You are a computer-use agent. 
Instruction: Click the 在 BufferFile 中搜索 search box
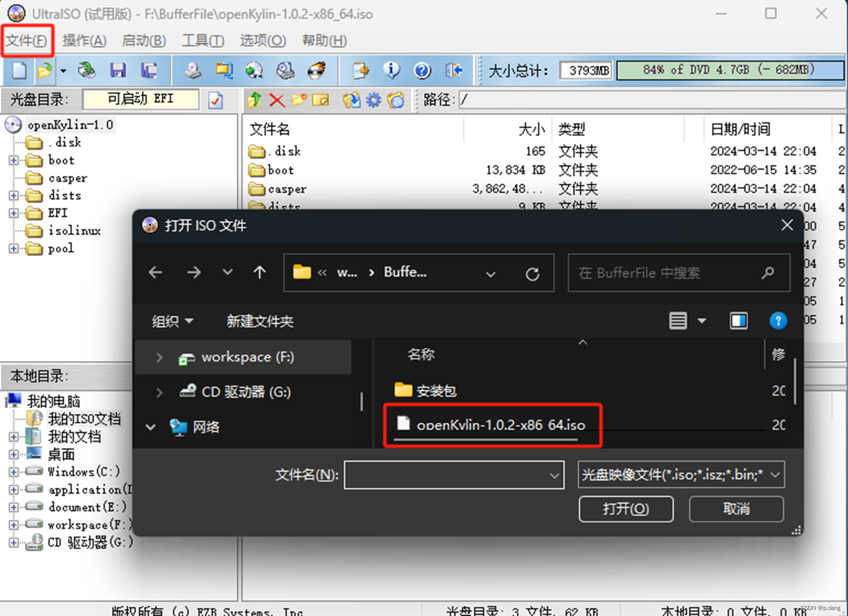tap(679, 273)
